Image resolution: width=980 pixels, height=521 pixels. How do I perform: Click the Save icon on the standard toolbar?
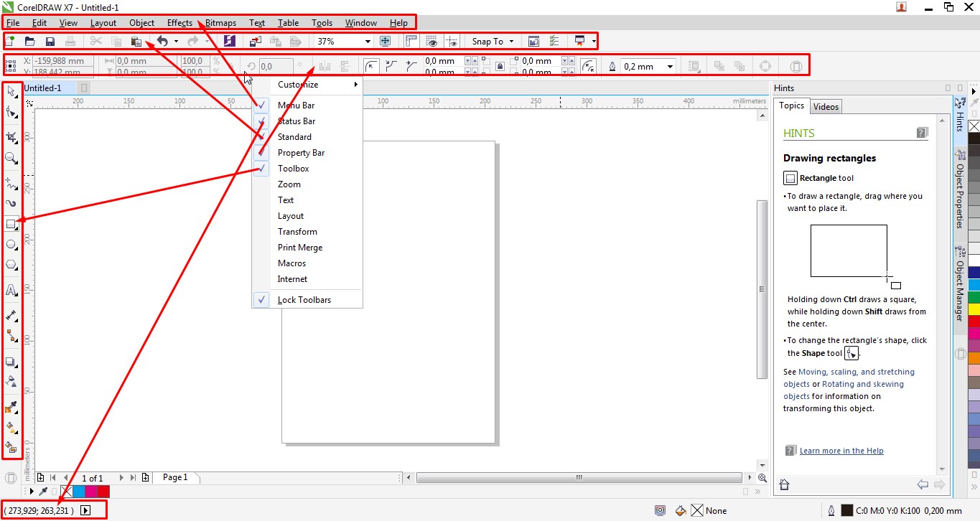click(x=50, y=41)
